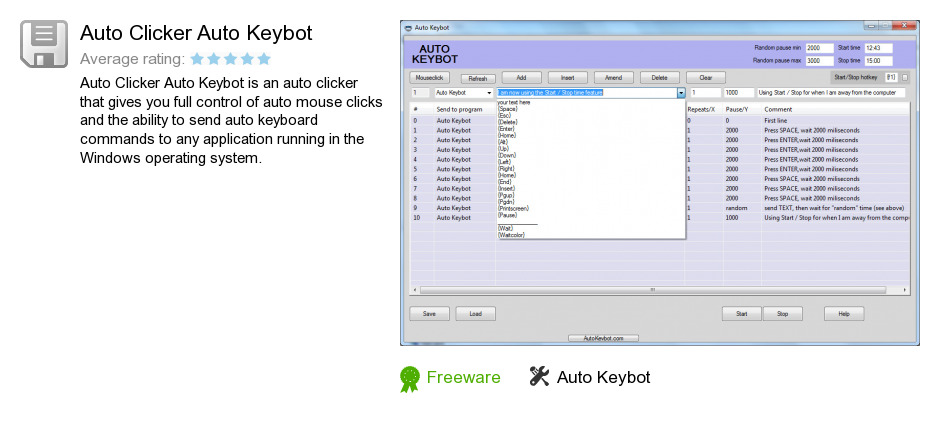Click the green Freeware ribbon icon

[x=410, y=379]
